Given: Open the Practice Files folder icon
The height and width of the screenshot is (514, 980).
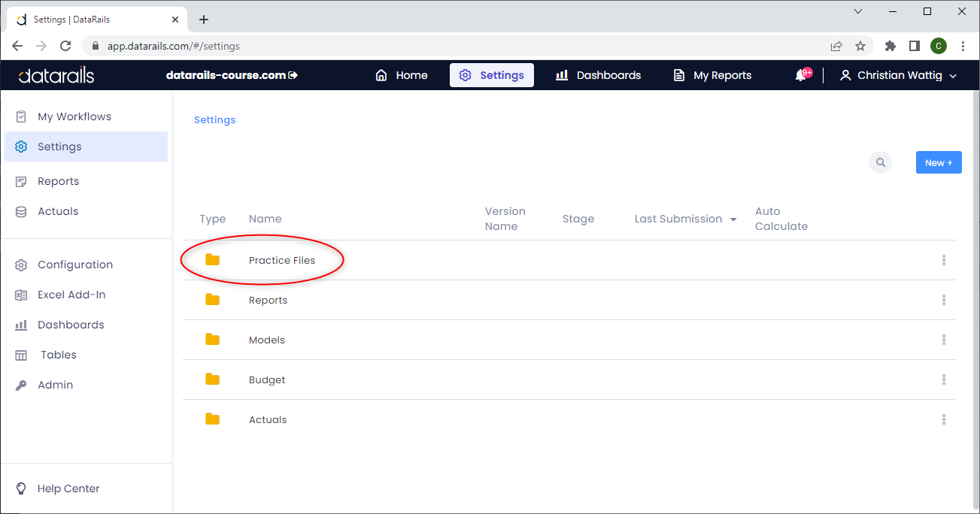Looking at the screenshot, I should (x=212, y=259).
